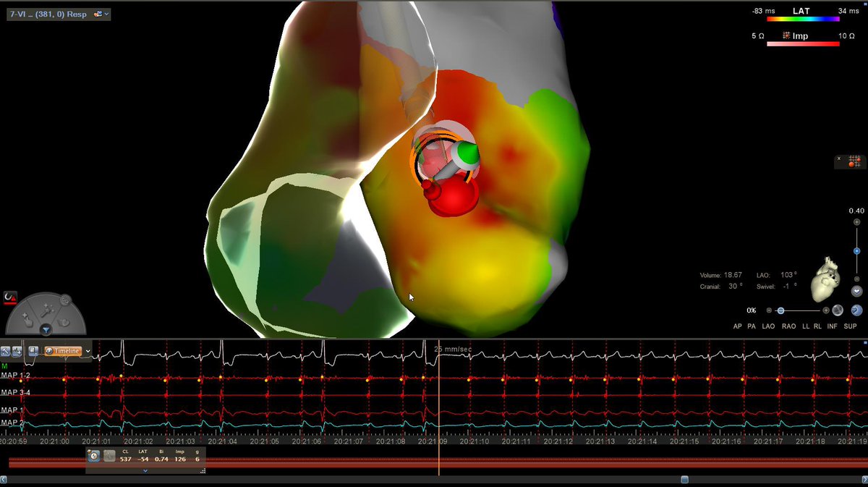Click the catheter icon with red underline
The width and height of the screenshot is (868, 487).
tap(10, 297)
